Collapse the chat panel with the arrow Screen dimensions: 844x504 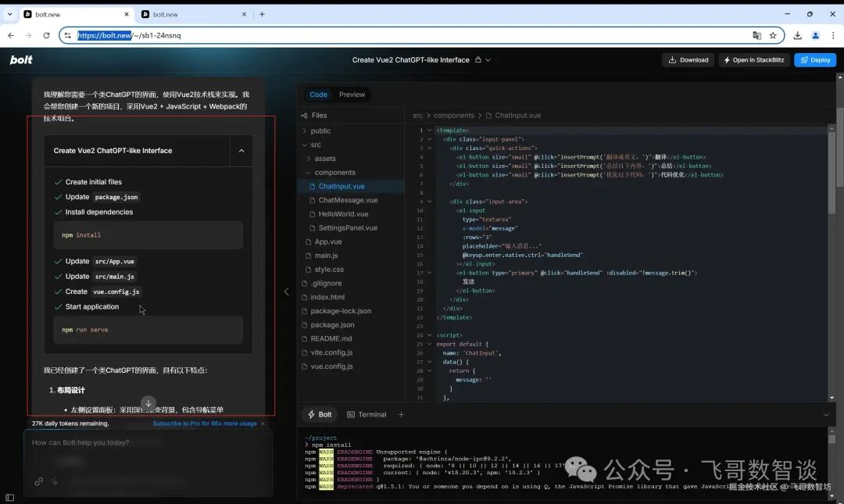pyautogui.click(x=286, y=291)
